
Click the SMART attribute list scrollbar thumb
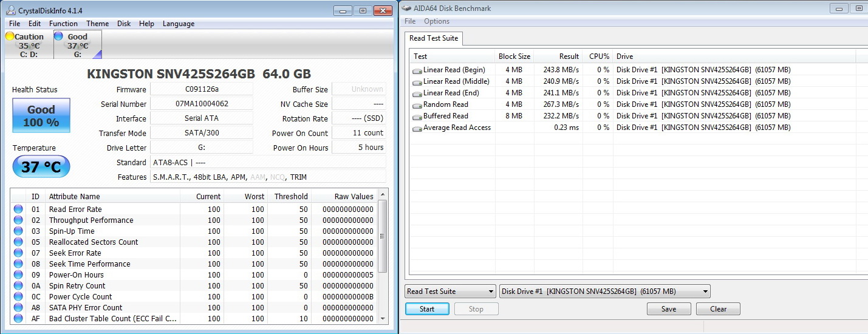[383, 236]
